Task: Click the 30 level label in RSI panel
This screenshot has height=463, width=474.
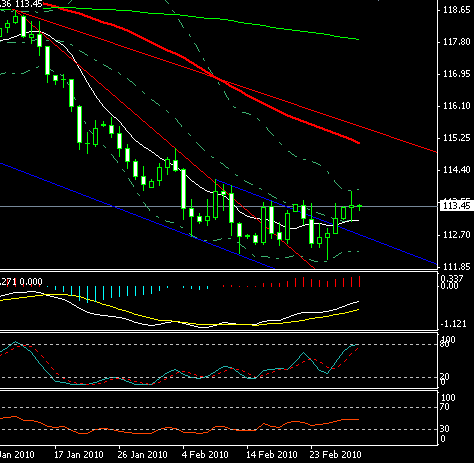Action: (x=445, y=429)
